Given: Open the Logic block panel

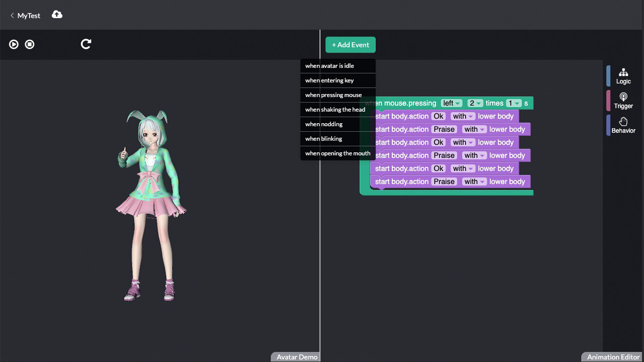Looking at the screenshot, I should click(x=623, y=76).
